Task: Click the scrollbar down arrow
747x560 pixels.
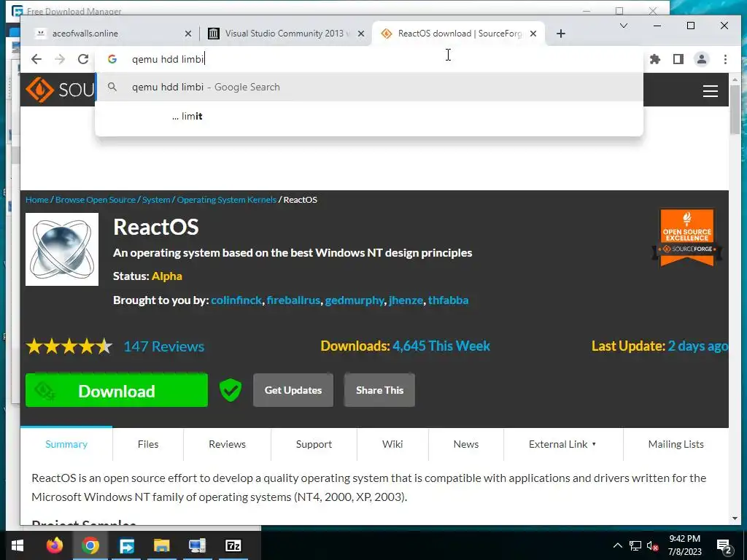Action: pyautogui.click(x=735, y=518)
